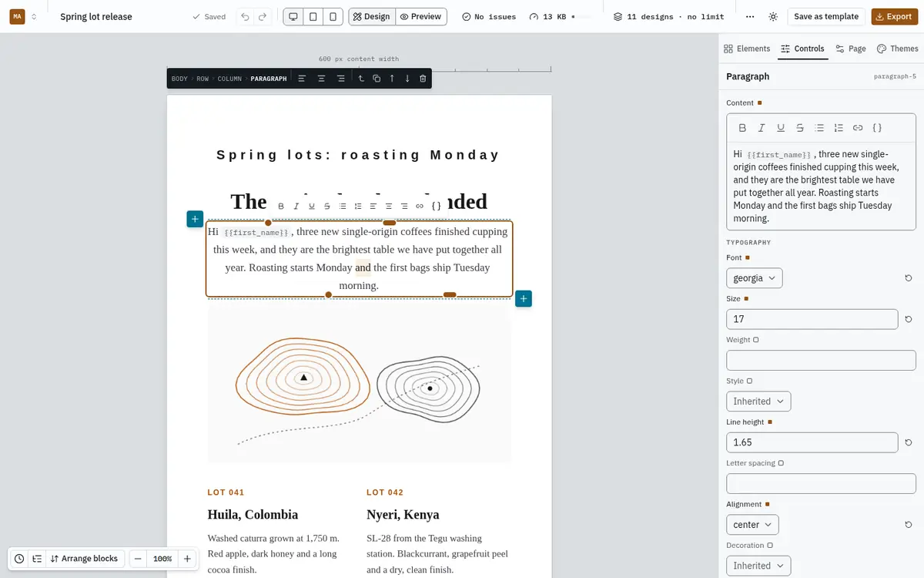Open the Themes tab
The image size is (924, 578).
(x=898, y=49)
